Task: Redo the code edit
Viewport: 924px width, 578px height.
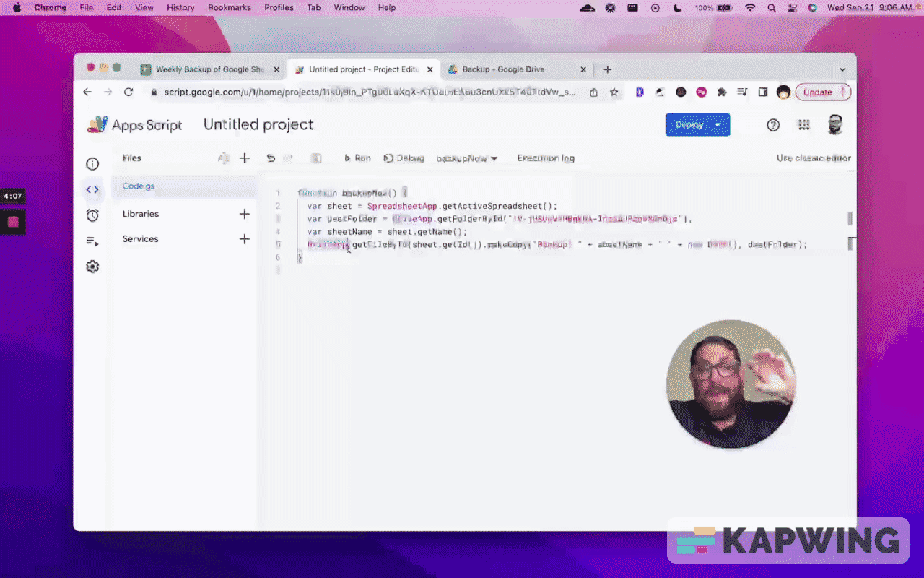Action: (289, 158)
